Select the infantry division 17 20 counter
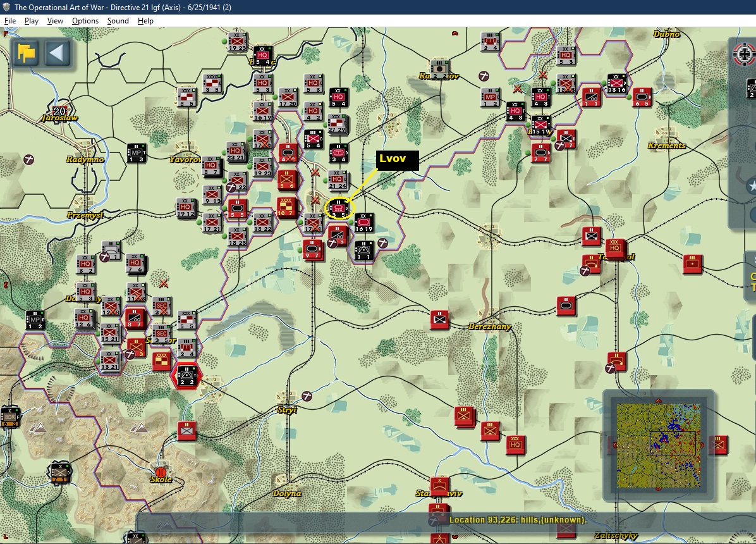This screenshot has width=756, height=544. (288, 97)
